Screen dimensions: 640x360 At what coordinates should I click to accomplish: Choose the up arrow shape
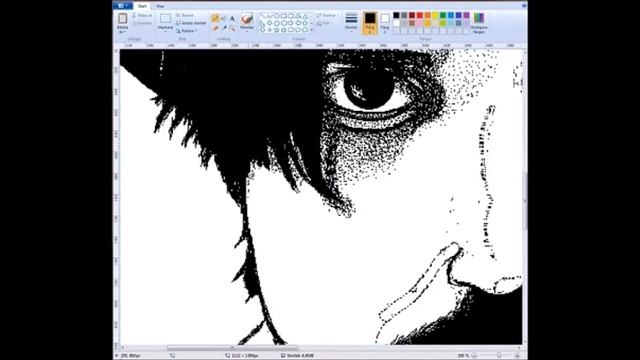click(305, 23)
